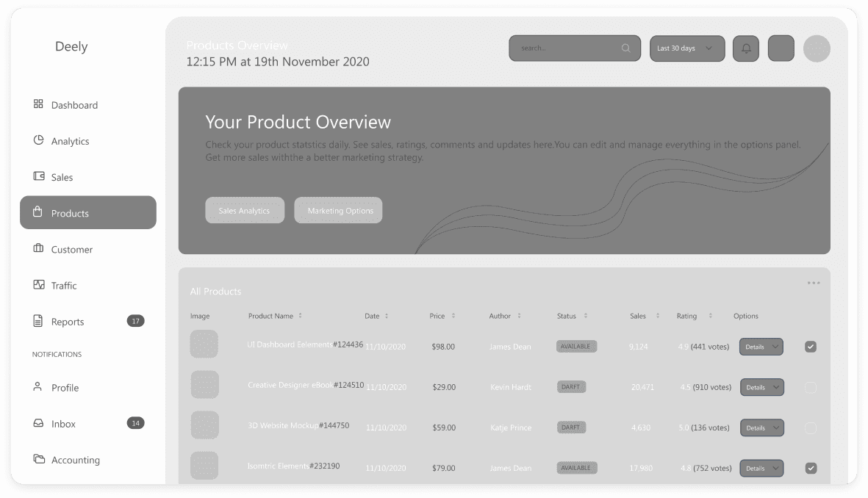Viewport: 868px width, 498px height.
Task: Open Inbox via its envelope icon
Action: pos(39,423)
